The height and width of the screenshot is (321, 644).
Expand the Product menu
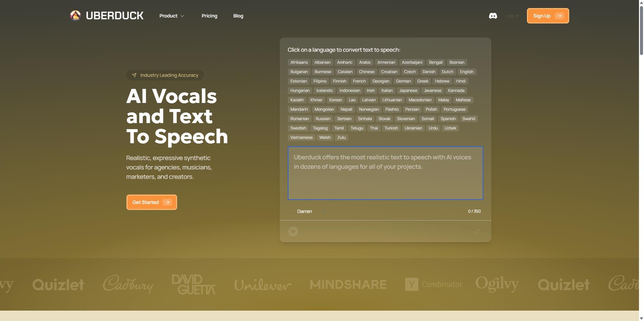172,16
